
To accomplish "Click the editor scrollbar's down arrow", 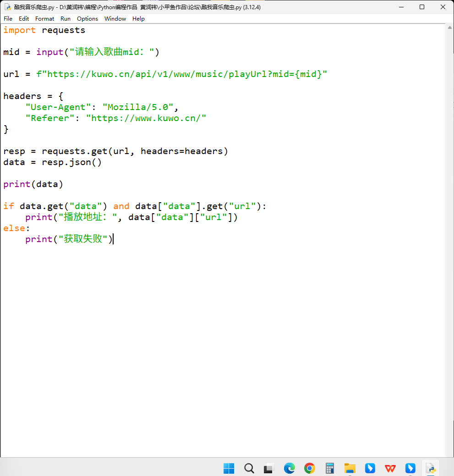I will (x=449, y=454).
